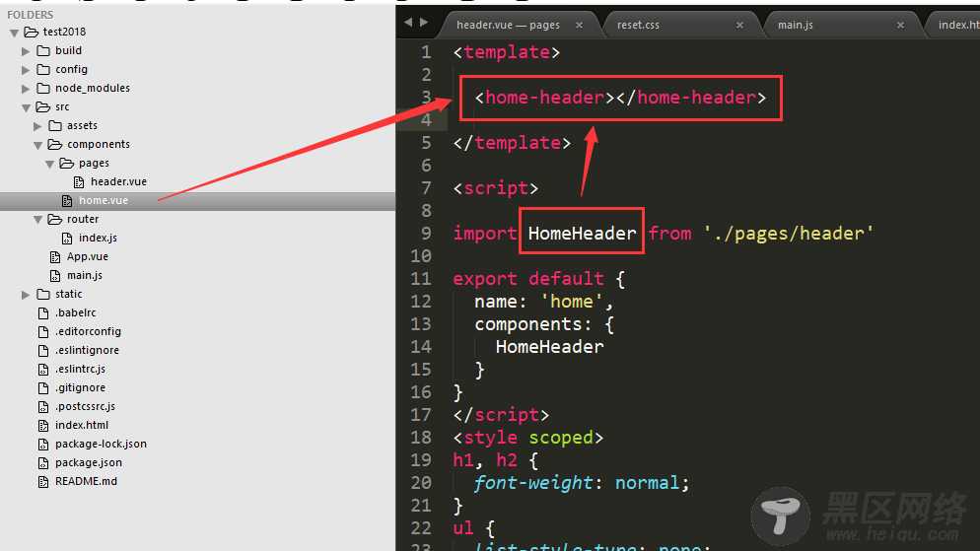Collapse the src folder arrow
Image resolution: width=980 pixels, height=551 pixels.
[26, 107]
